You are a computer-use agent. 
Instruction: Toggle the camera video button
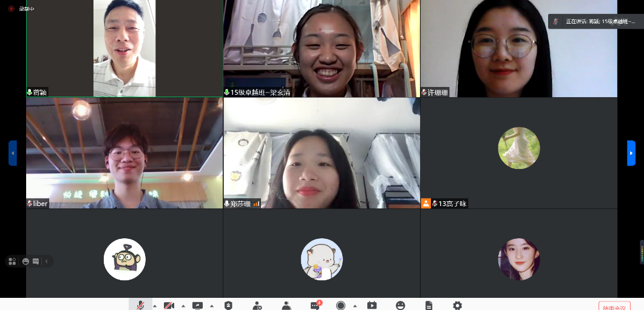[x=169, y=305]
